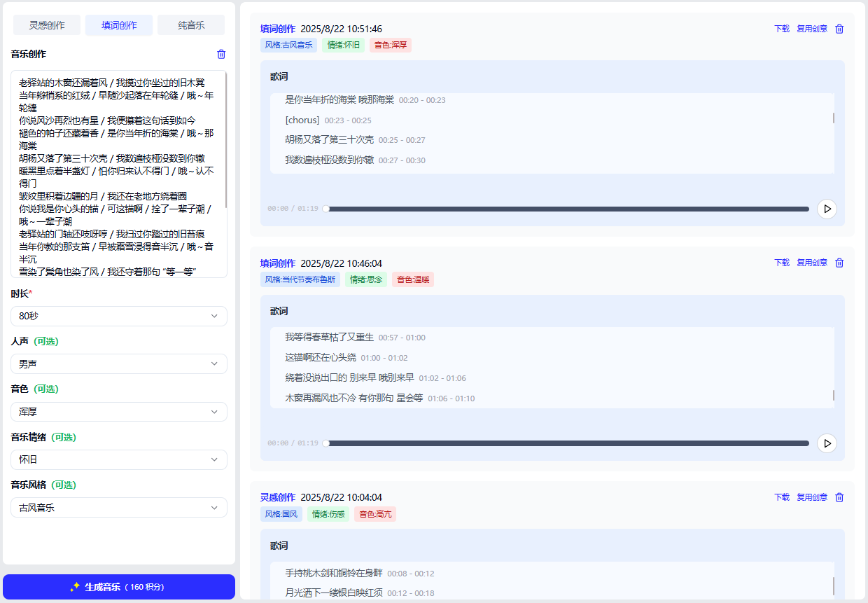Screen dimensions: 868x603
Task: Open the 音色 dropdown showing 浑厚
Action: tap(119, 412)
